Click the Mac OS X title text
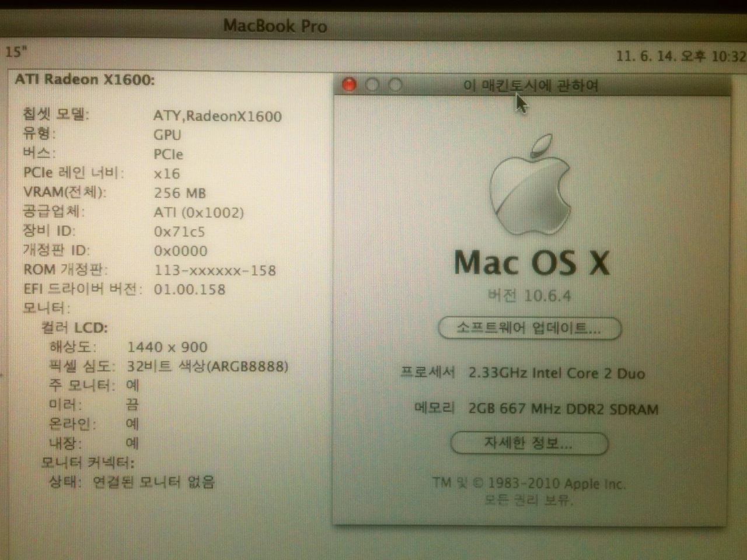Image resolution: width=747 pixels, height=560 pixels. pos(532,262)
